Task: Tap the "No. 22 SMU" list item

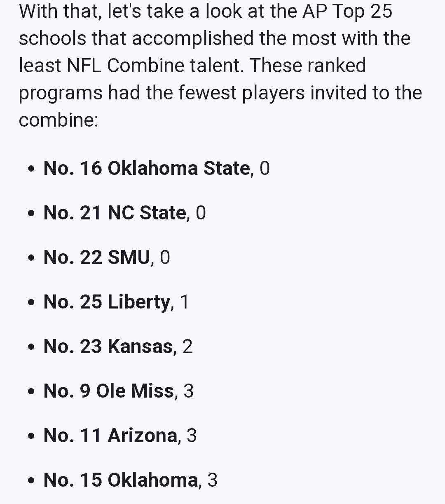Action: 96,257
